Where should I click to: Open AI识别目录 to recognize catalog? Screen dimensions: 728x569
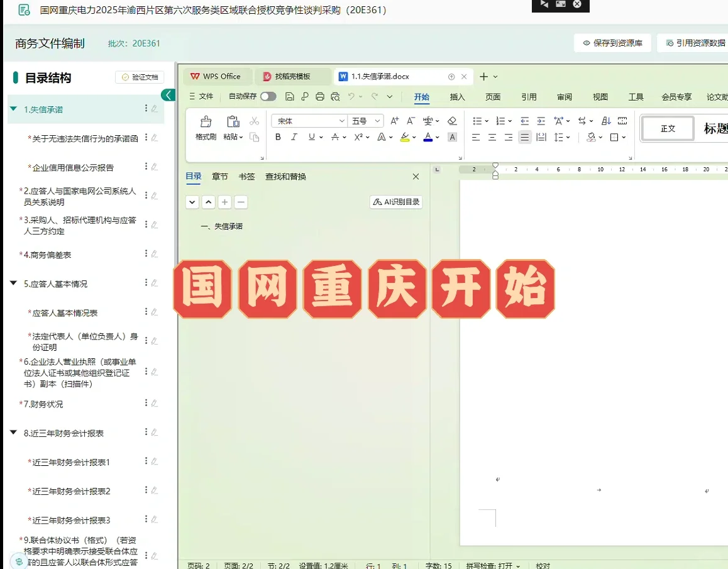395,201
